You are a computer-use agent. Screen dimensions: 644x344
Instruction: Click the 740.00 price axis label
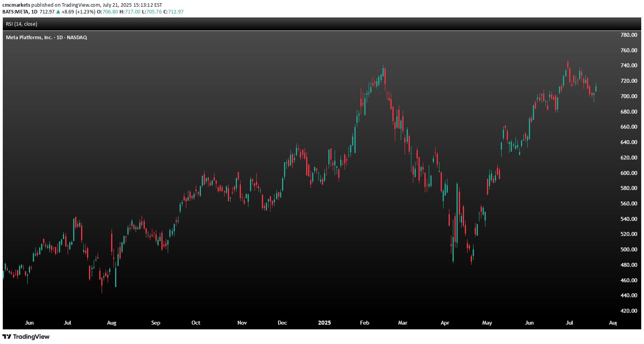pyautogui.click(x=629, y=65)
